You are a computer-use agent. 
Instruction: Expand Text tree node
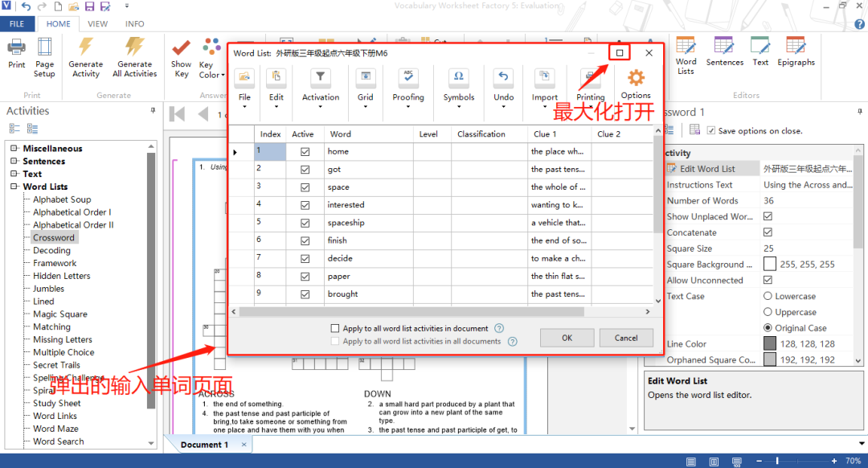click(x=14, y=174)
